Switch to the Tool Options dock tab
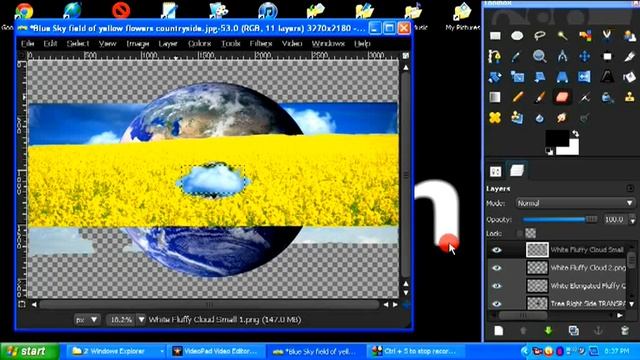640x360 pixels. point(496,171)
